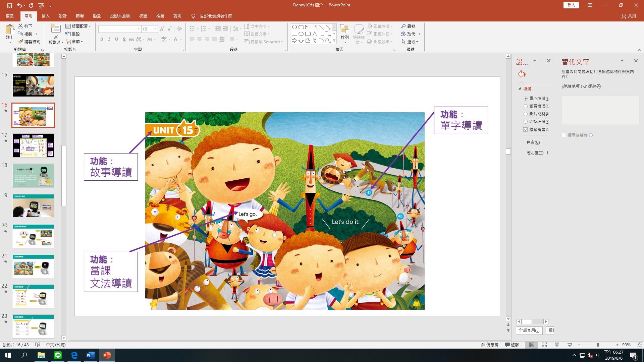Viewport: 644px width, 362px height.
Task: Switch to the Slide Show 投影片放映 tab
Action: click(120, 16)
